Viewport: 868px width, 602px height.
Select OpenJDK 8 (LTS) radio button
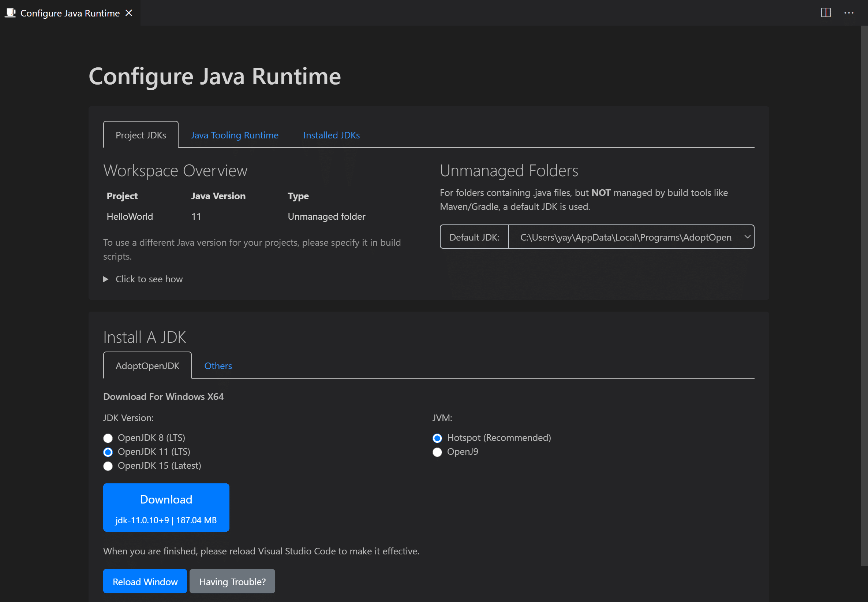(x=108, y=438)
